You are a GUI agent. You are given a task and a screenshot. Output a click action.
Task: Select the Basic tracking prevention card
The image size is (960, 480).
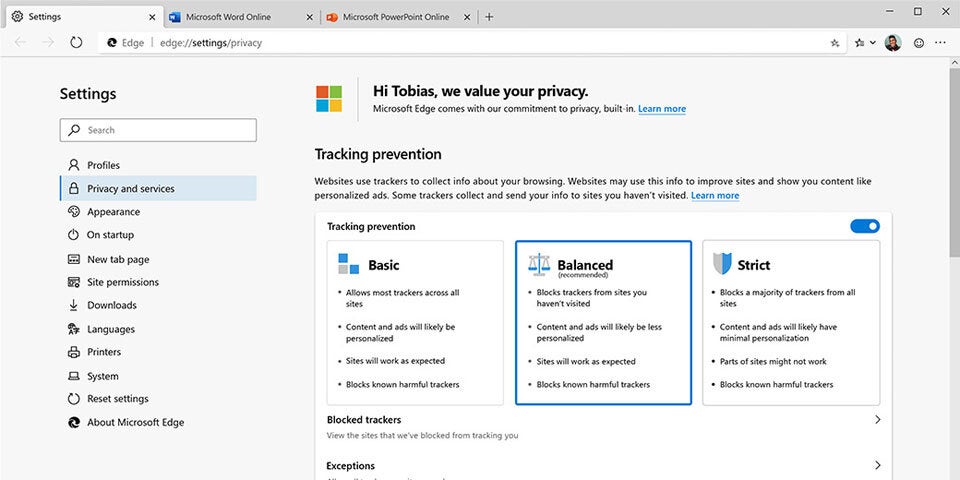click(x=415, y=323)
